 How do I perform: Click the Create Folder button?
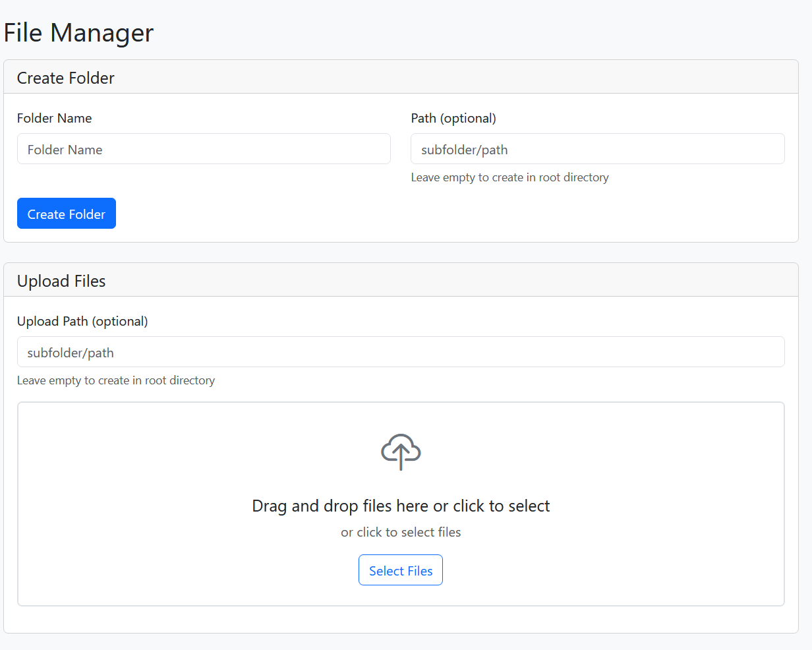tap(66, 213)
